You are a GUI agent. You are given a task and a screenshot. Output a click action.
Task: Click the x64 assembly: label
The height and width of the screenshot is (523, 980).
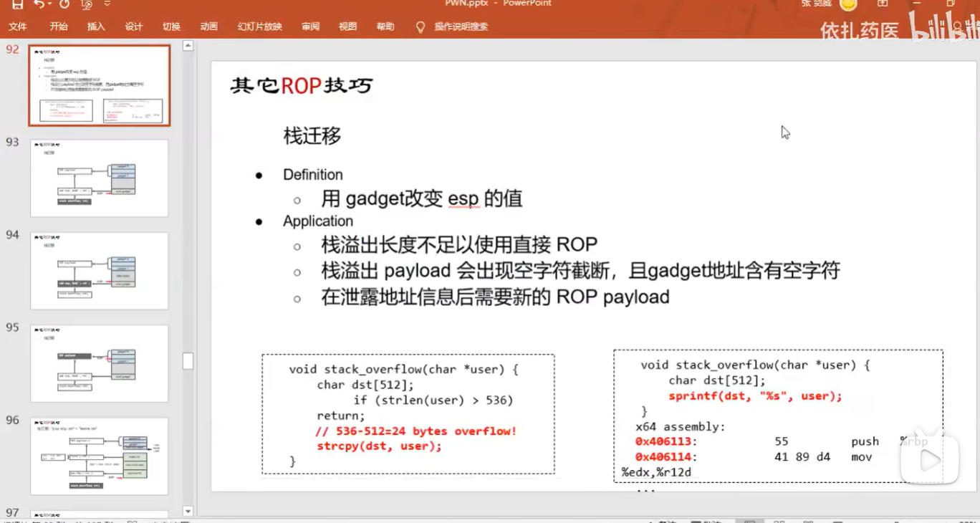point(681,427)
